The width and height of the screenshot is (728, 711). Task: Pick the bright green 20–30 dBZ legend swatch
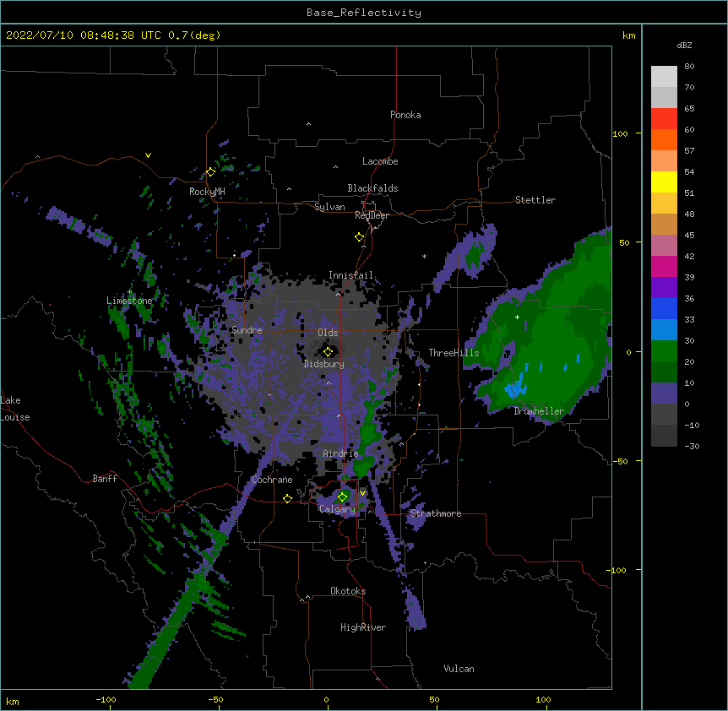[x=664, y=351]
